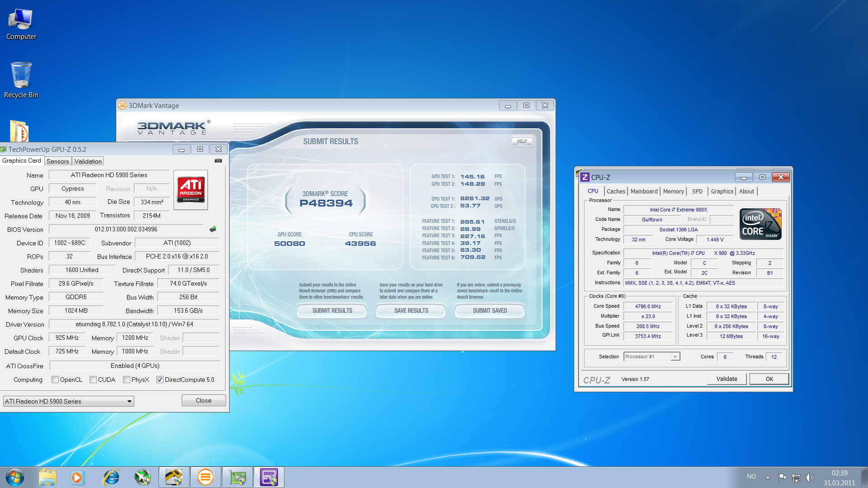Click the CPU-Z Core Speed value

[648, 306]
